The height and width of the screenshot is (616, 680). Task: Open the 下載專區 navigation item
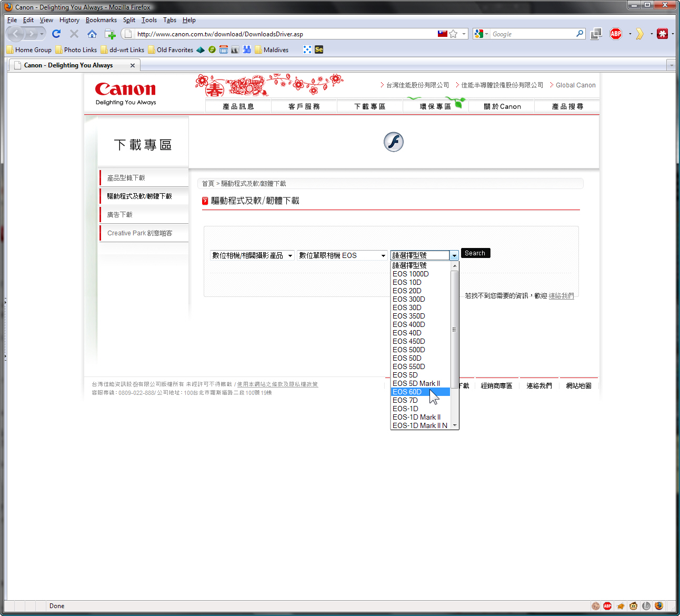pyautogui.click(x=370, y=106)
